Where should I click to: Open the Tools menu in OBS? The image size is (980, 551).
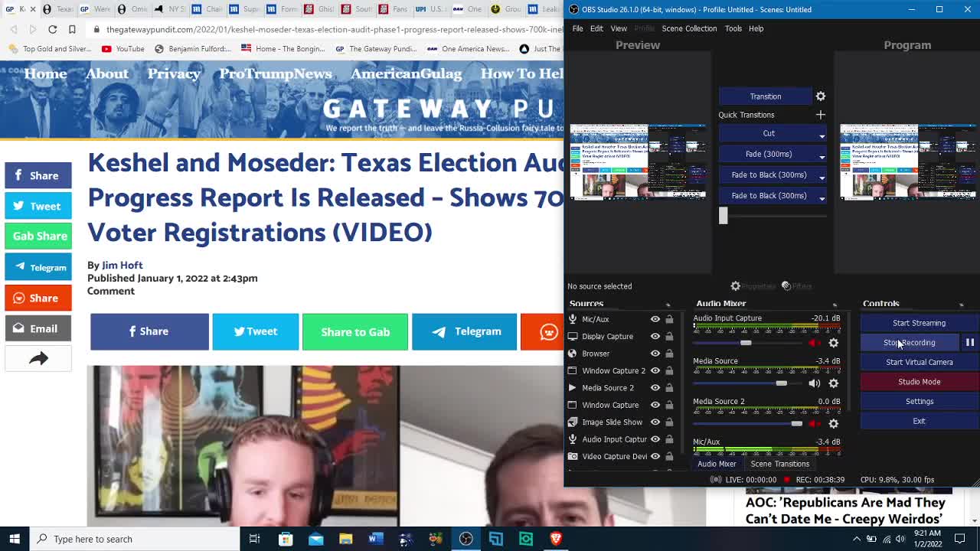coord(733,28)
